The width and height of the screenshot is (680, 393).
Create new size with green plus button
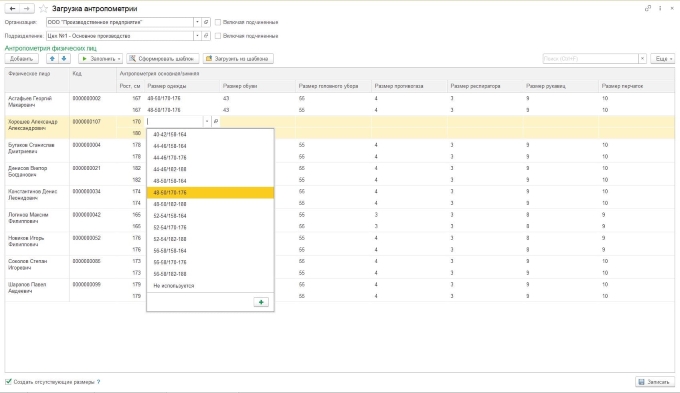tap(261, 302)
